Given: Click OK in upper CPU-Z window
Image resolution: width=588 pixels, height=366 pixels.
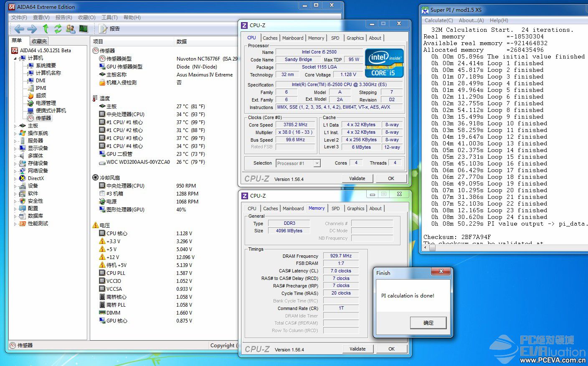Looking at the screenshot, I should (391, 178).
